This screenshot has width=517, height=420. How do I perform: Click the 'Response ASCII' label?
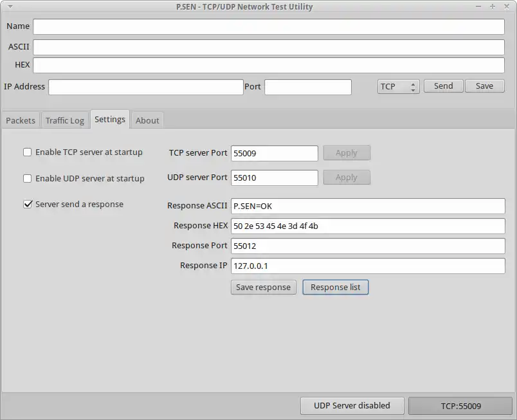click(197, 205)
